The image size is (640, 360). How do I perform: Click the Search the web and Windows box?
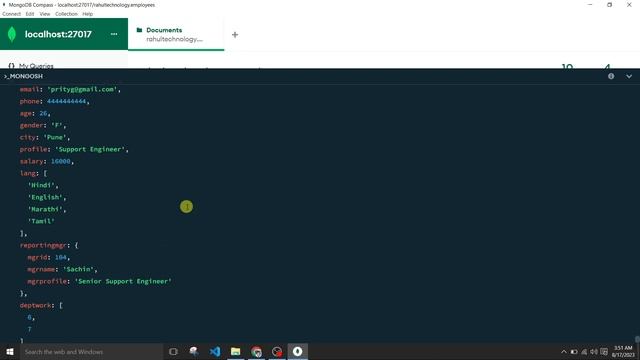coord(91,351)
